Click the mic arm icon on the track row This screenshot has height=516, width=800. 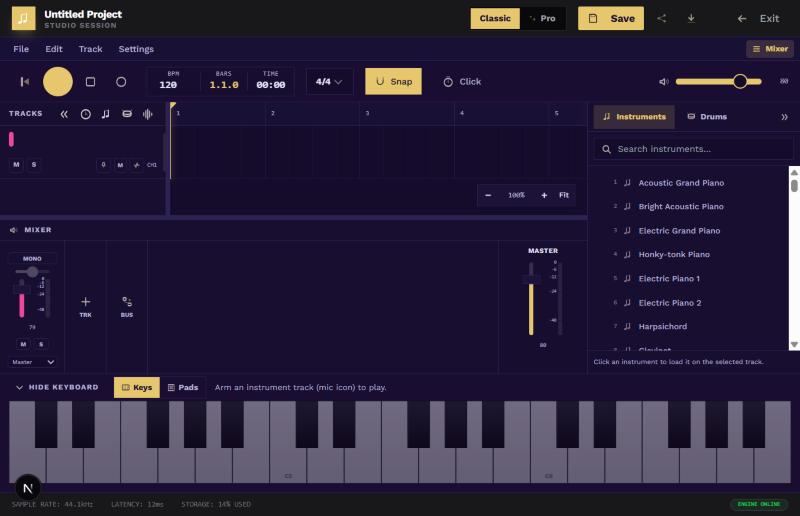point(104,165)
